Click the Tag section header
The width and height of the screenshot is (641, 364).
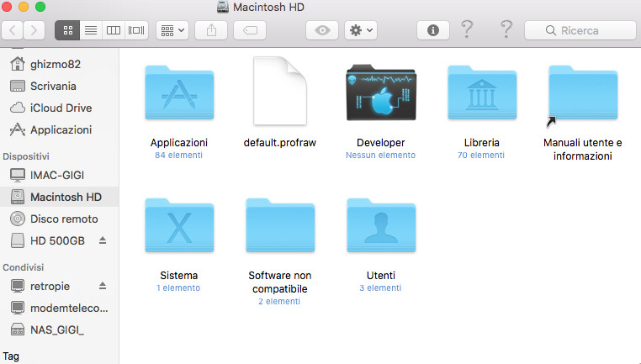11,356
